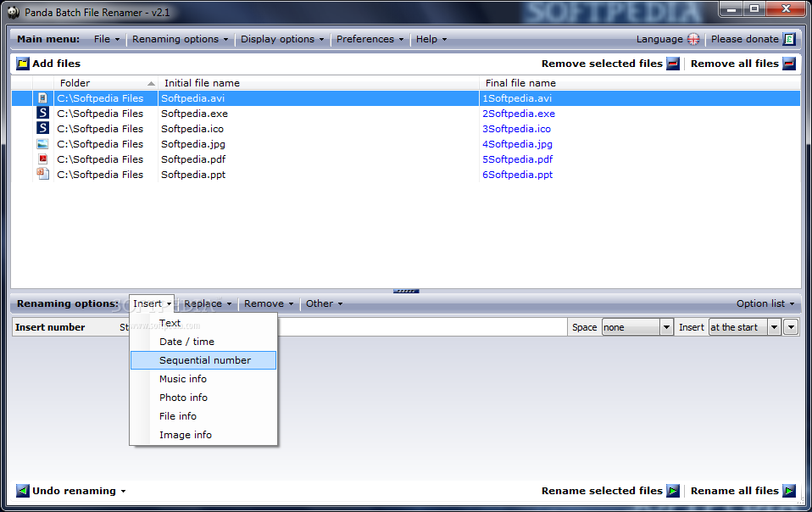Select the Softpedia.ico initial file name
Screen dimensions: 812x512
click(192, 128)
